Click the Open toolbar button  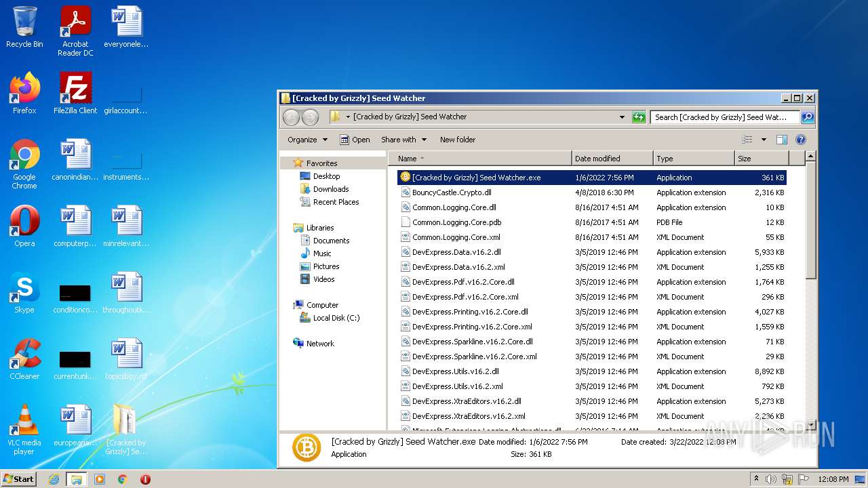[355, 140]
